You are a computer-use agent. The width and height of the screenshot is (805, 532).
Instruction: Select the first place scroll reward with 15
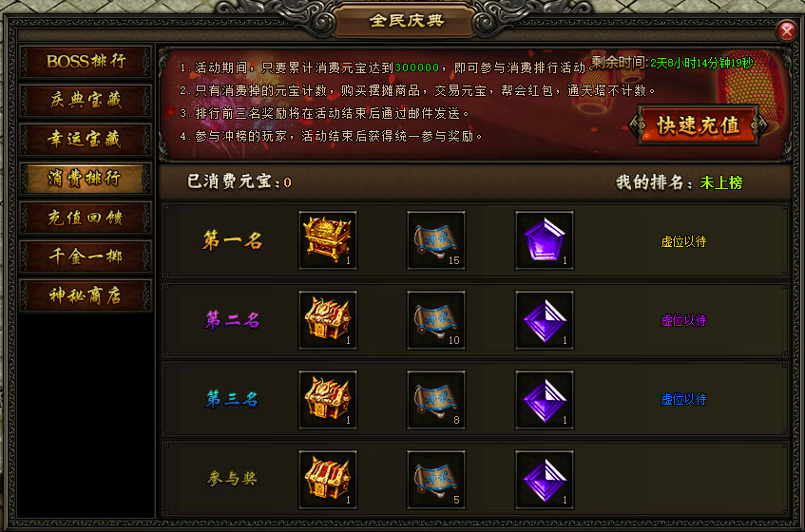click(x=436, y=240)
